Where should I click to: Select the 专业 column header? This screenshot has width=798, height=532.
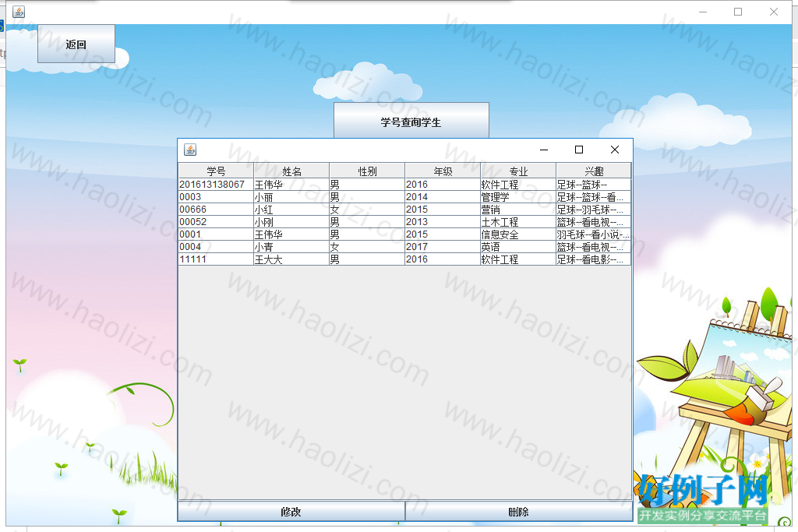click(x=518, y=171)
